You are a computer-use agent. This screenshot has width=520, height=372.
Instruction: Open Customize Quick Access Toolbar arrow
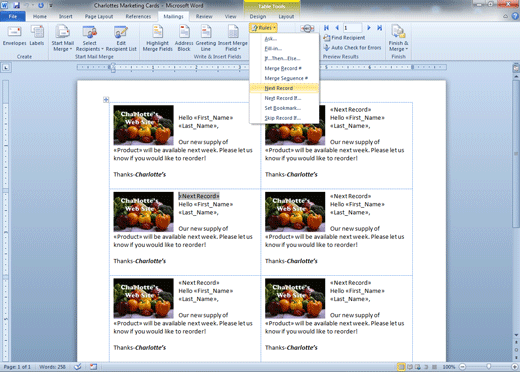click(x=51, y=5)
